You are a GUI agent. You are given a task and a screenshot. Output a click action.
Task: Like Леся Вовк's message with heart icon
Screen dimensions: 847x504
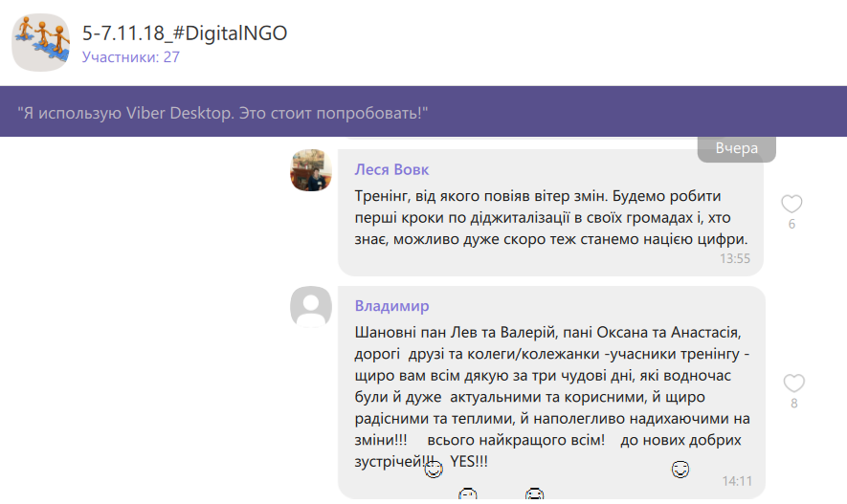pyautogui.click(x=791, y=204)
